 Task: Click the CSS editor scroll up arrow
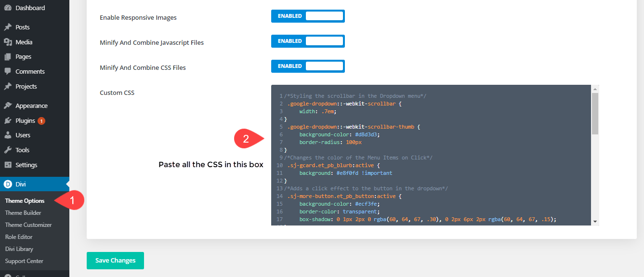pyautogui.click(x=595, y=89)
